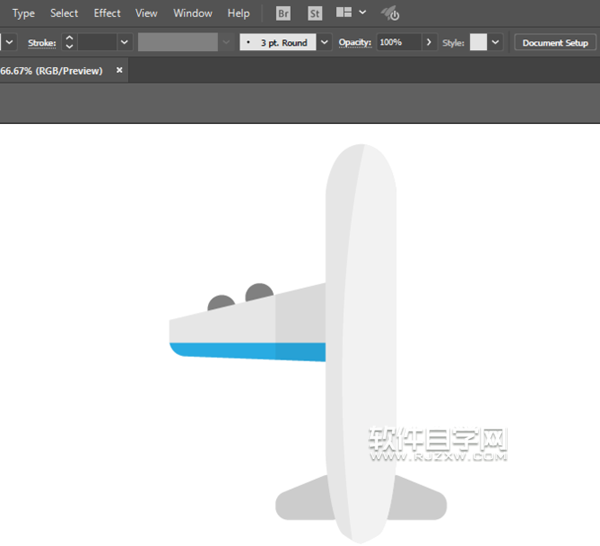Screen dimensions: 600x546
Task: Click the Opacity label link
Action: (355, 43)
